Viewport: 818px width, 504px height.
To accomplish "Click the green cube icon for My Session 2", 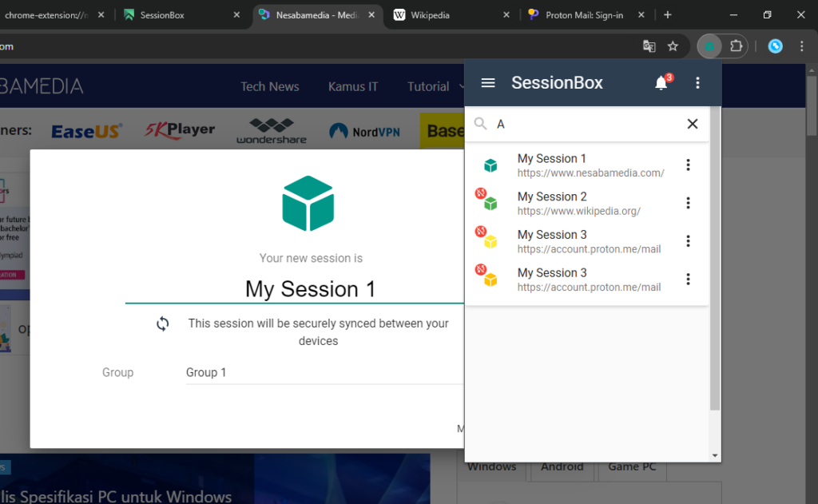I will click(490, 203).
